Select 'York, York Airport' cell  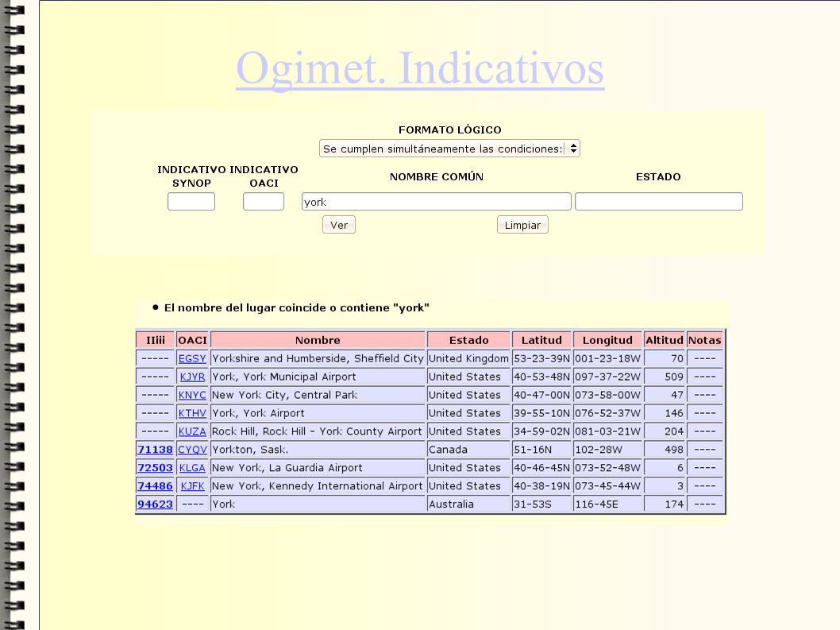click(x=318, y=413)
